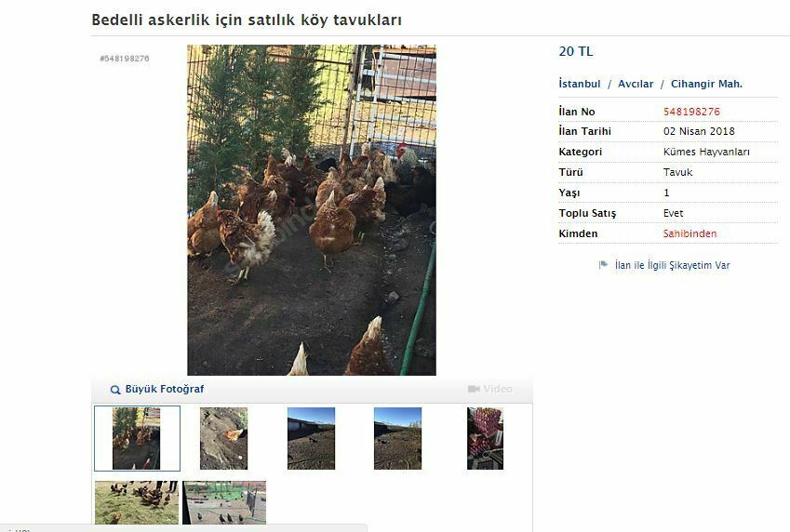
Task: Open the Büyük Fotoğraf link
Action: coord(165,389)
